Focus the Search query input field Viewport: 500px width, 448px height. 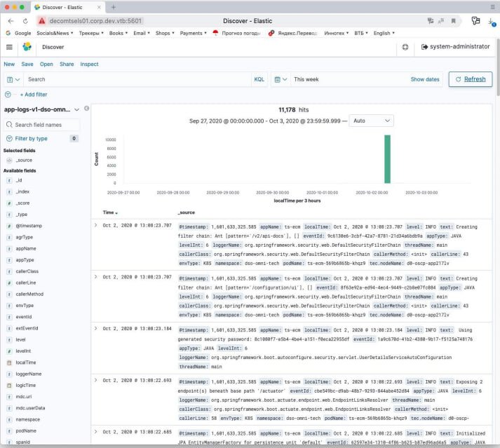click(137, 79)
